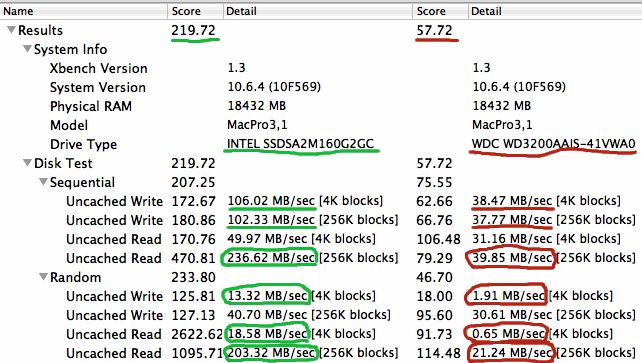Collapse the Disk Test disclosure triangle
This screenshot has height=363, width=642.
pyautogui.click(x=27, y=163)
